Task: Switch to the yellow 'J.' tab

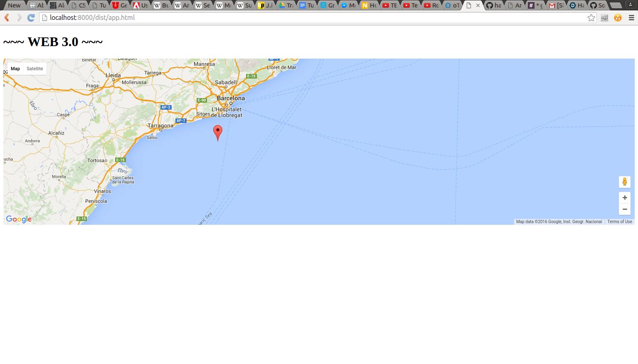Action: click(x=265, y=5)
